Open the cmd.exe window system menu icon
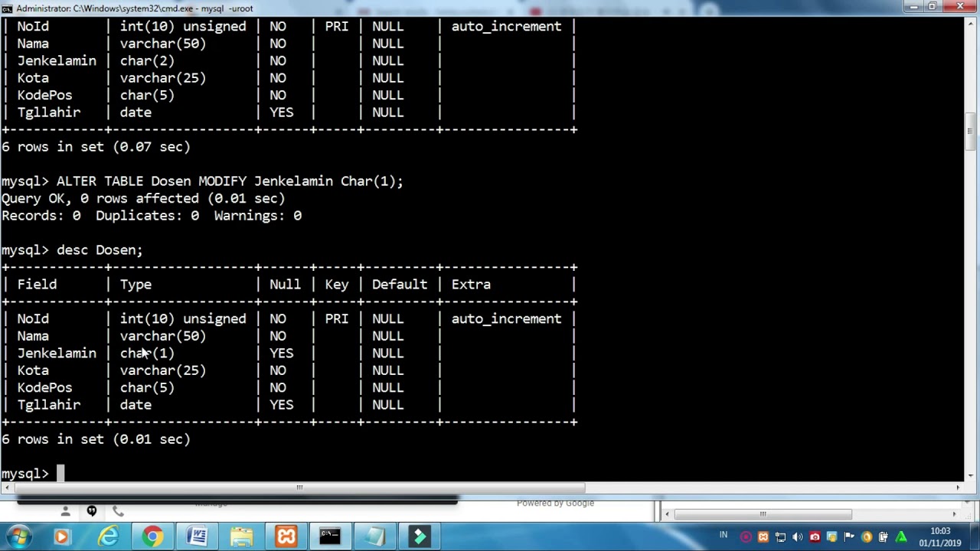 [8, 8]
